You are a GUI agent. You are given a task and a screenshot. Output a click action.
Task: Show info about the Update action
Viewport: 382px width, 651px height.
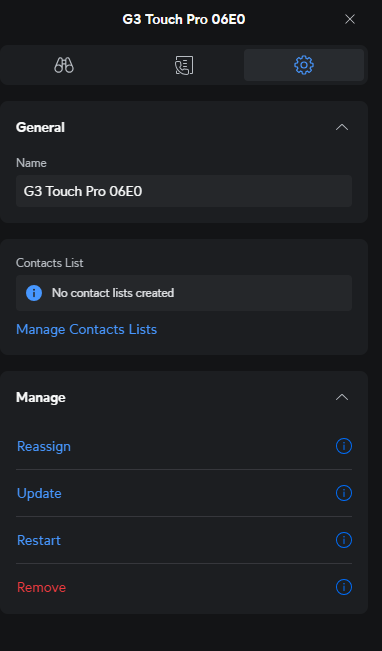point(344,493)
